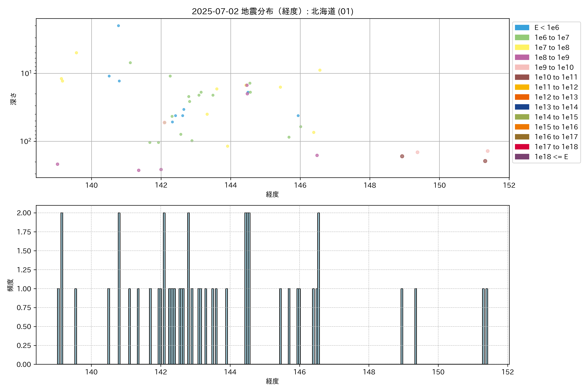The image size is (588, 392).
Task: Click the purple scatter point at far left bottom
Action: pos(57,164)
